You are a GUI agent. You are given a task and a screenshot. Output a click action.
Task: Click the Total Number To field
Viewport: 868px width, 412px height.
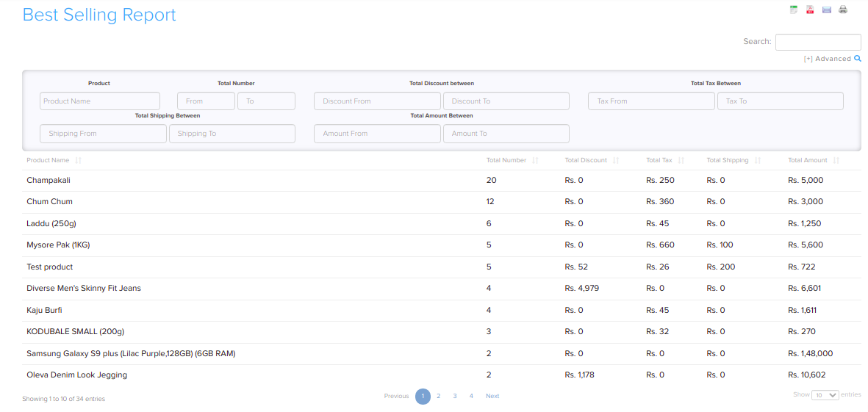[266, 101]
